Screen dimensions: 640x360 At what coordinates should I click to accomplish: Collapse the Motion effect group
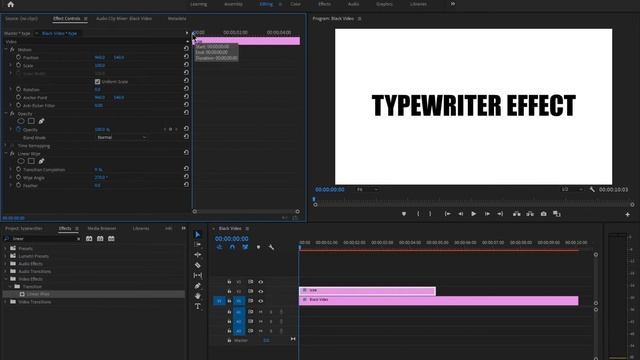(6, 49)
